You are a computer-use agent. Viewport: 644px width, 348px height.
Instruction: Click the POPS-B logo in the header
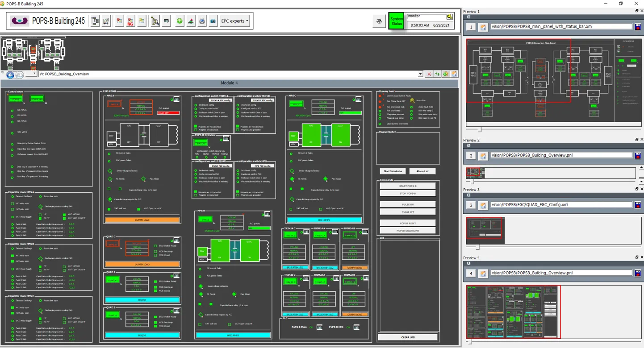[x=20, y=21]
